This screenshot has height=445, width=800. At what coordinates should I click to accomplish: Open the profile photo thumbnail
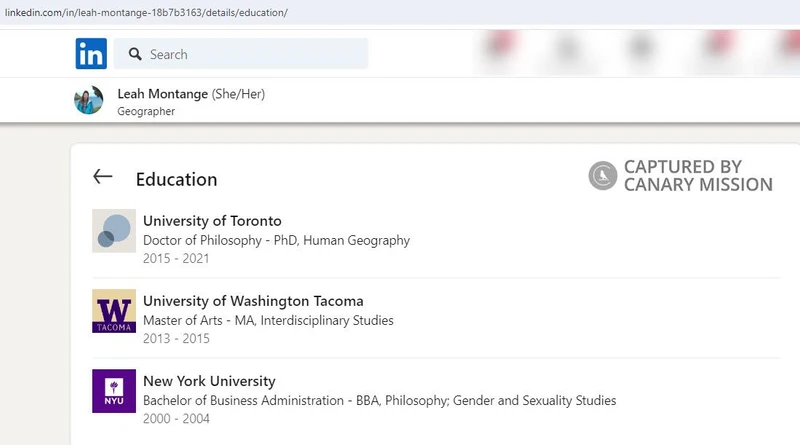pyautogui.click(x=89, y=100)
